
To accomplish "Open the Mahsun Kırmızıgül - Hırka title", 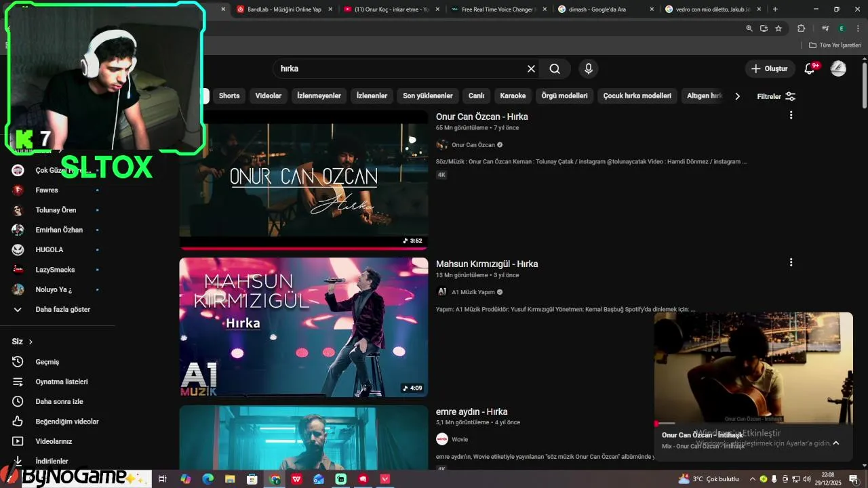I will point(487,264).
